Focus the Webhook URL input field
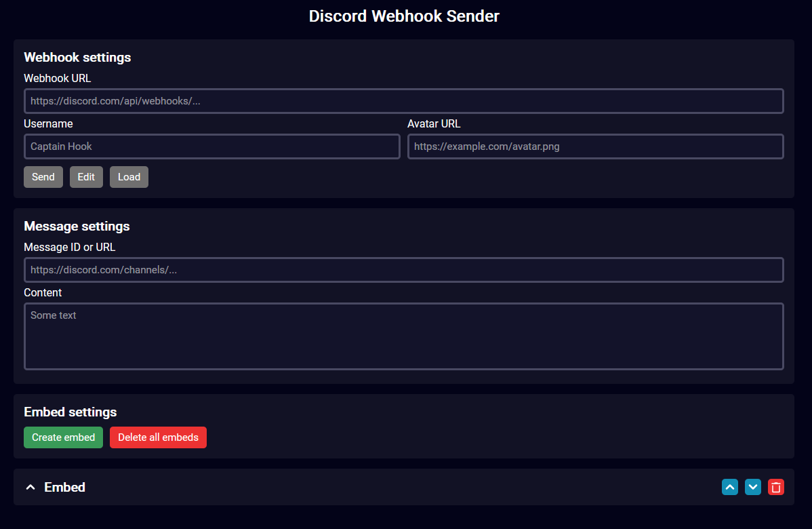Viewport: 812px width, 529px height. click(x=403, y=101)
